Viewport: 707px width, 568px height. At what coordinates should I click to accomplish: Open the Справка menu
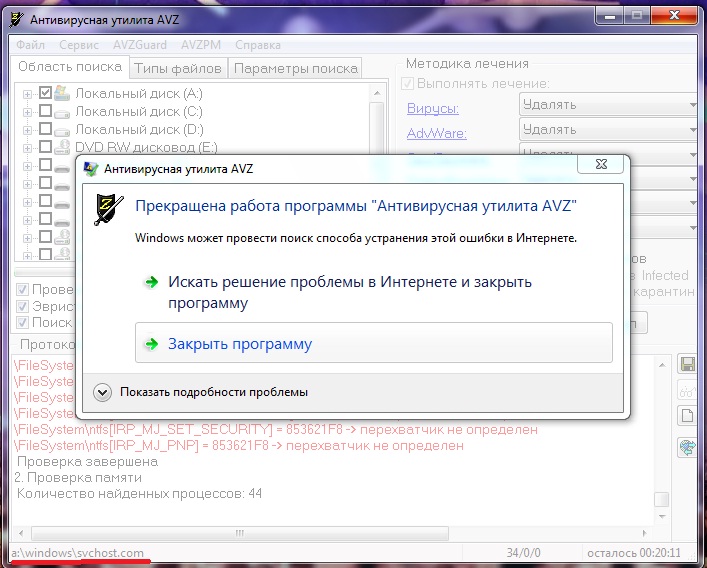(258, 45)
